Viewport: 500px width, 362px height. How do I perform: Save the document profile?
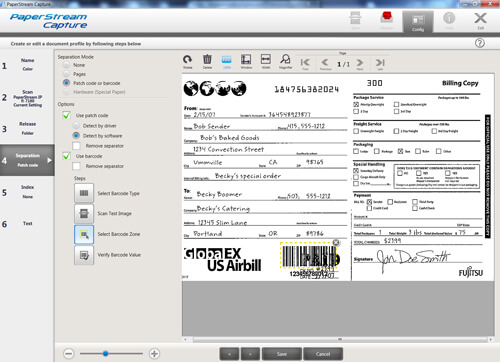[x=282, y=354]
